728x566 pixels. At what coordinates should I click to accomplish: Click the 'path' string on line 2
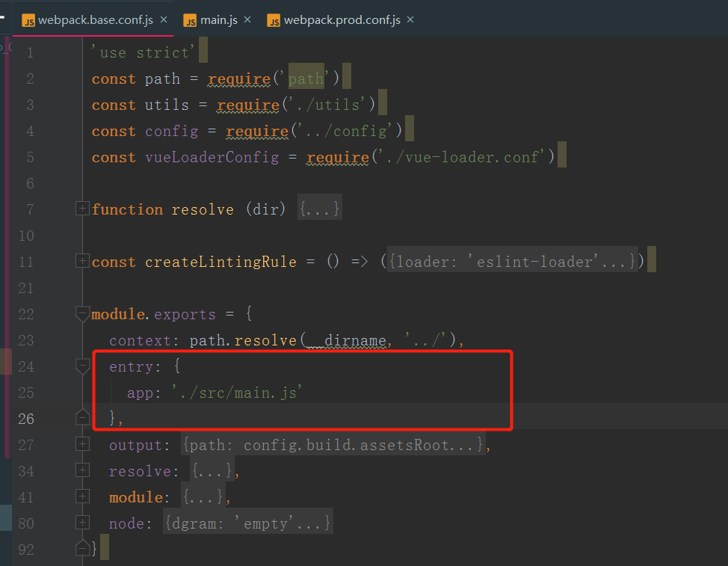(306, 79)
